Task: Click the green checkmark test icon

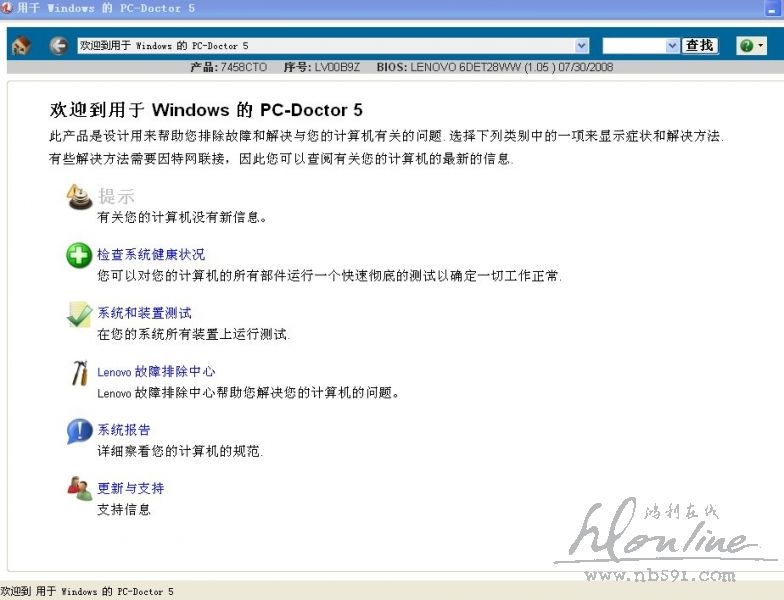Action: [x=80, y=314]
